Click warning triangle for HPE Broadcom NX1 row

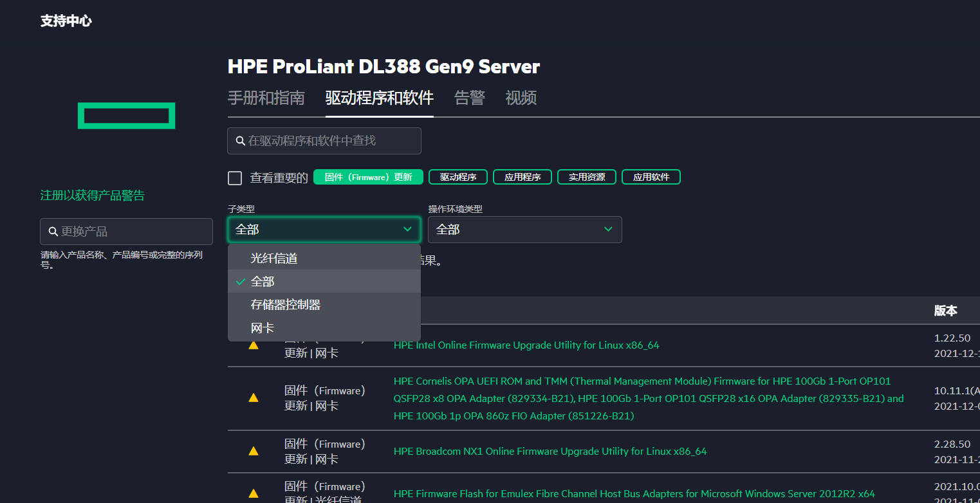tap(254, 452)
